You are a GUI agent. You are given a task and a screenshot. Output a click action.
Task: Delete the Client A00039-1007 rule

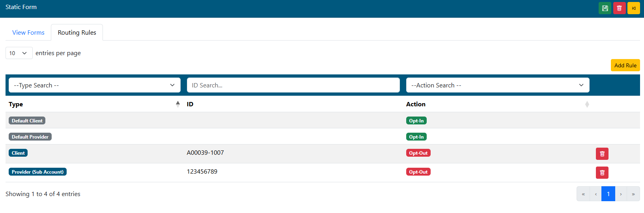click(x=602, y=154)
